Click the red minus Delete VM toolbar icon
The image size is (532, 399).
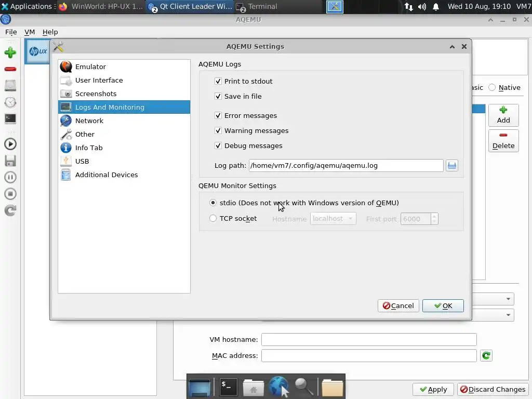10,69
